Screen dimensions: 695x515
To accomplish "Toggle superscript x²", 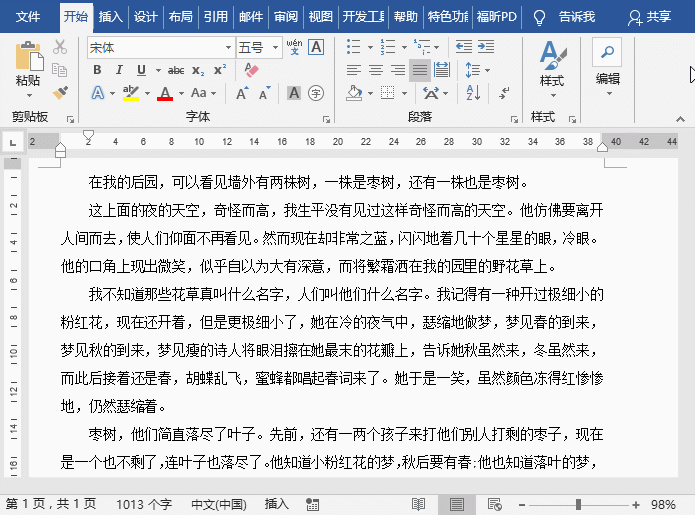I will pyautogui.click(x=220, y=70).
